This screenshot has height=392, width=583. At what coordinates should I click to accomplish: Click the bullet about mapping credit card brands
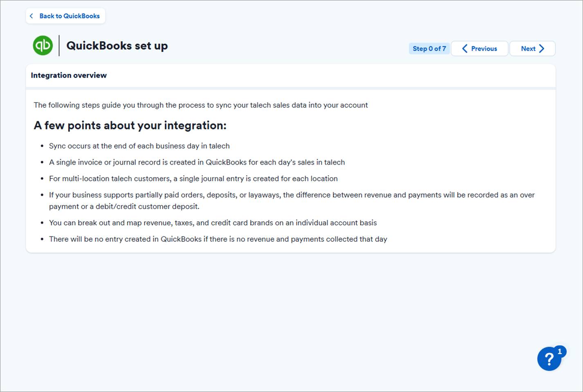click(213, 223)
